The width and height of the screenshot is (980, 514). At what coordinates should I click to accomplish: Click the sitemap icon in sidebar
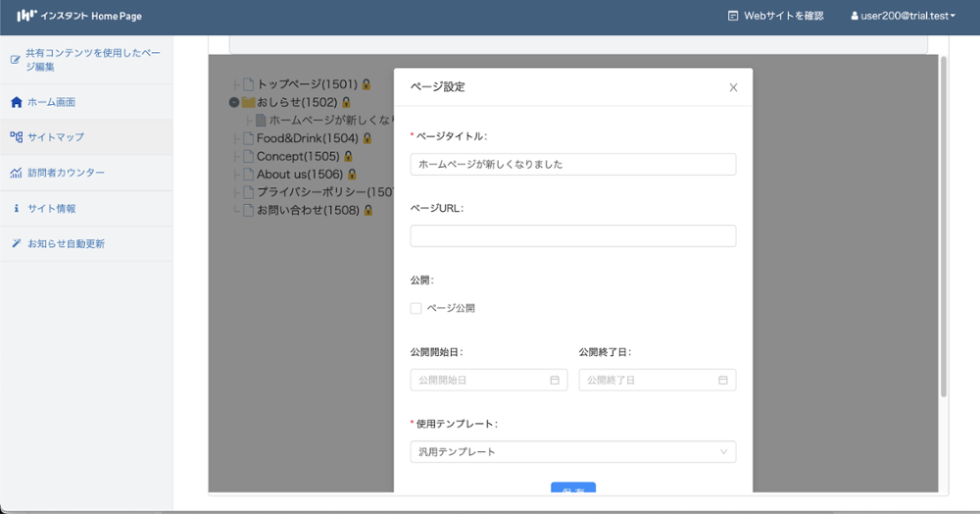[16, 137]
